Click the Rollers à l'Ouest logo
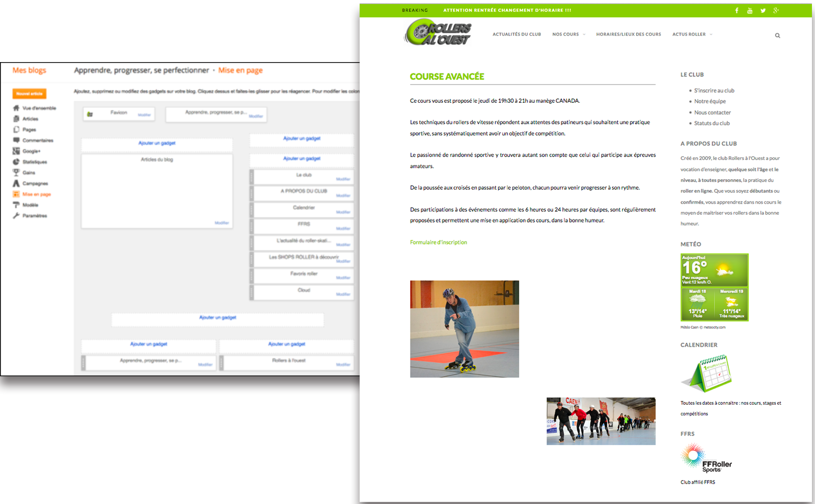 (438, 33)
